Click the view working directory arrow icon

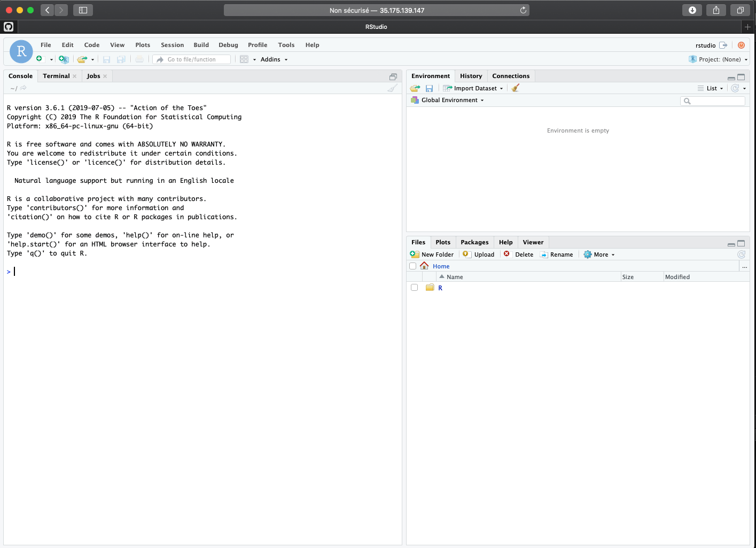coord(24,88)
